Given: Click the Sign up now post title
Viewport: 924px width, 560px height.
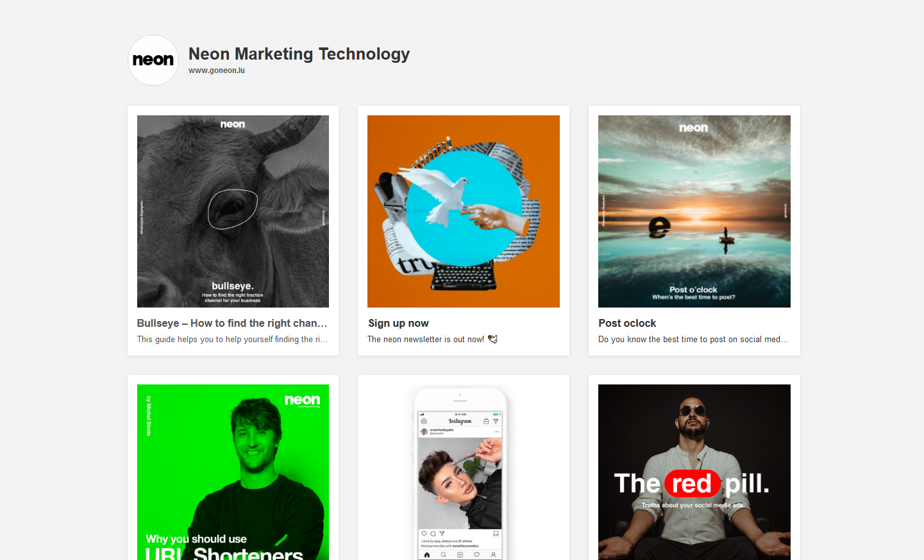Looking at the screenshot, I should [398, 323].
